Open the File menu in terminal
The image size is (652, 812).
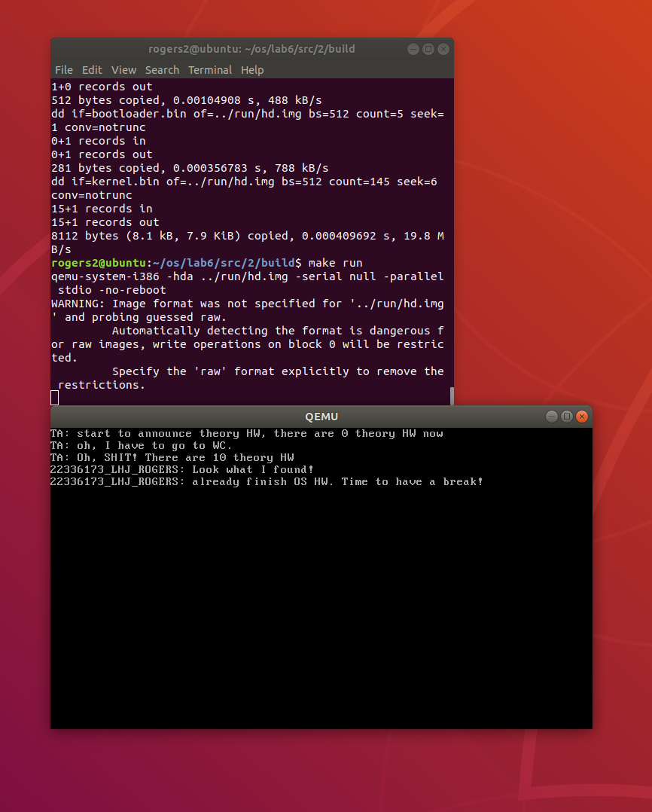click(x=63, y=70)
